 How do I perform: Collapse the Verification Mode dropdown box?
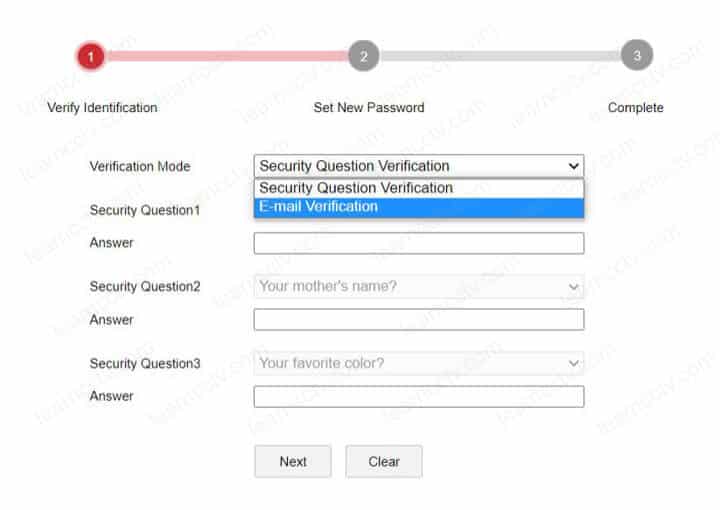(418, 166)
